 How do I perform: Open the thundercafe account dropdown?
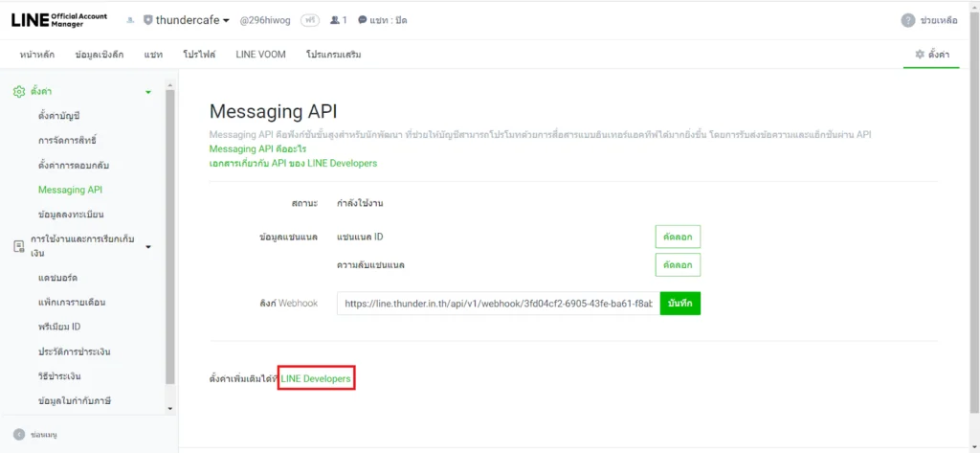(x=192, y=20)
